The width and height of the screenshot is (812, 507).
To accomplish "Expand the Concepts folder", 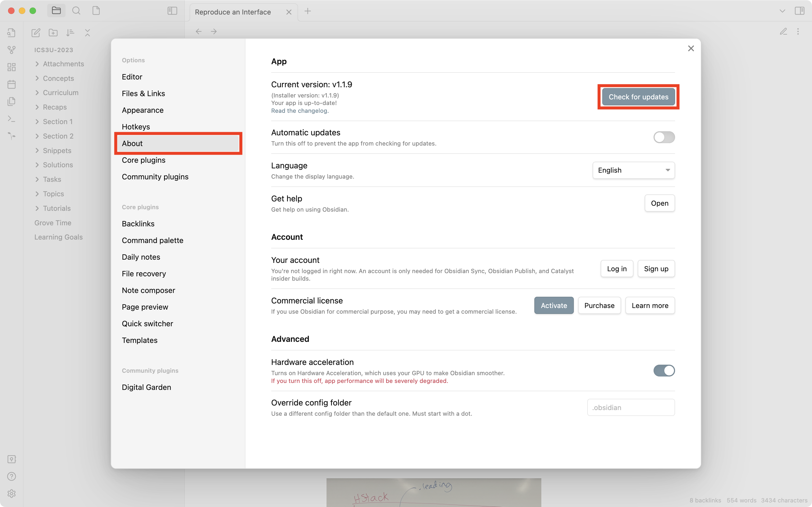I will click(x=37, y=78).
